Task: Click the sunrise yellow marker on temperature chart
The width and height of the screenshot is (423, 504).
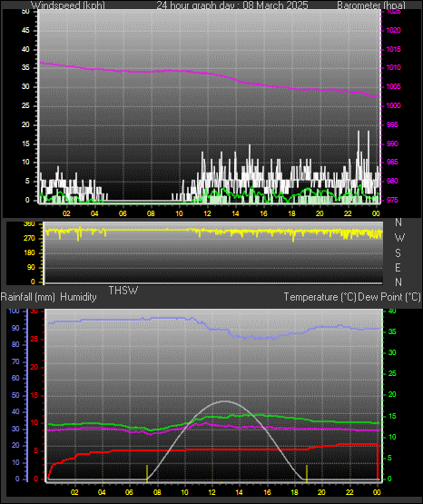Action: pos(147,473)
